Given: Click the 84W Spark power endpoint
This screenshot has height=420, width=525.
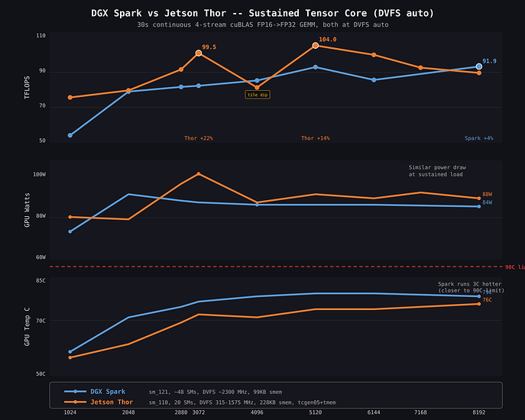Looking at the screenshot, I should 479,206.
